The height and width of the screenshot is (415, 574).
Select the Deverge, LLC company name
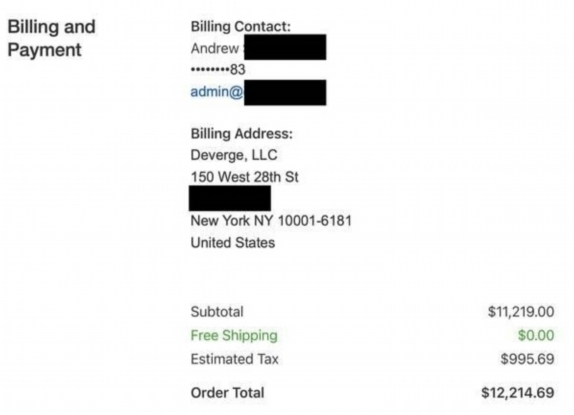tap(234, 155)
